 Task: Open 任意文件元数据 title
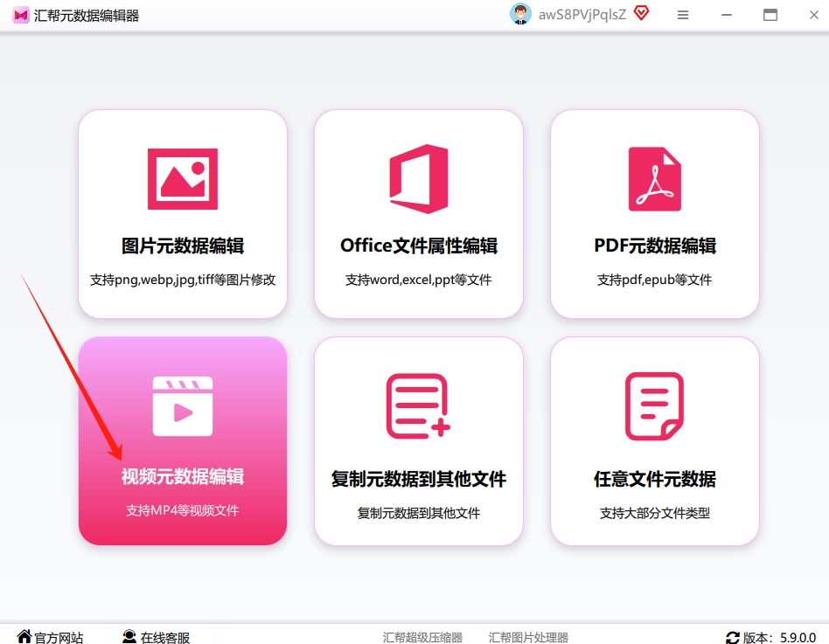[x=655, y=479]
